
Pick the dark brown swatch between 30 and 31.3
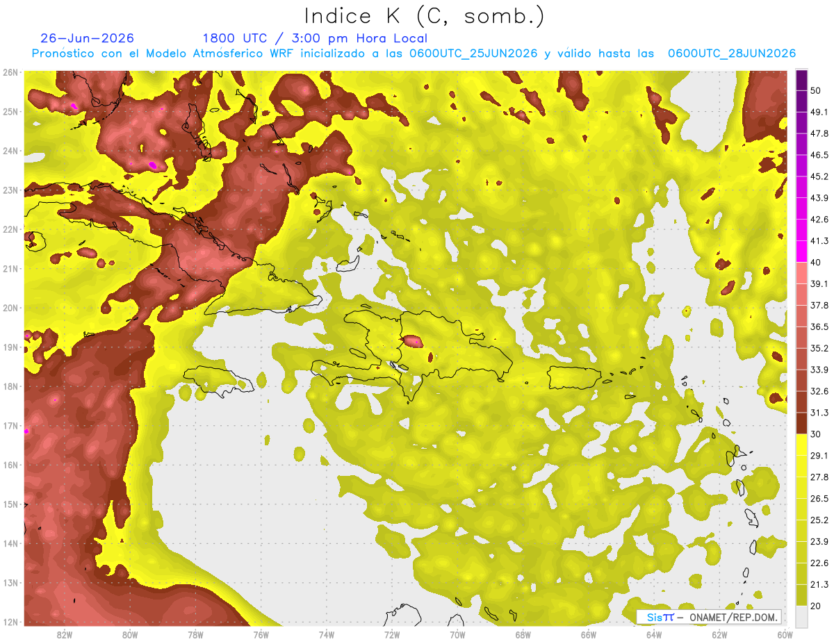801,423
